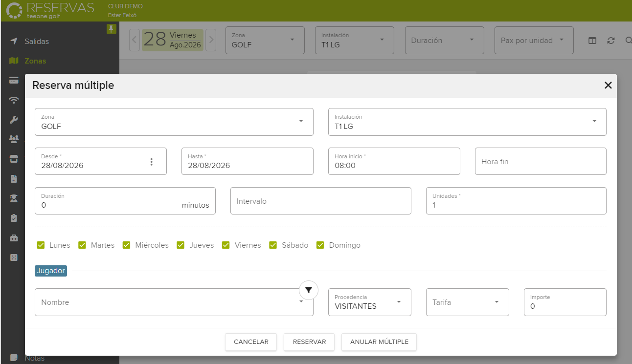Open the storefront sidebar icon

tap(14, 159)
